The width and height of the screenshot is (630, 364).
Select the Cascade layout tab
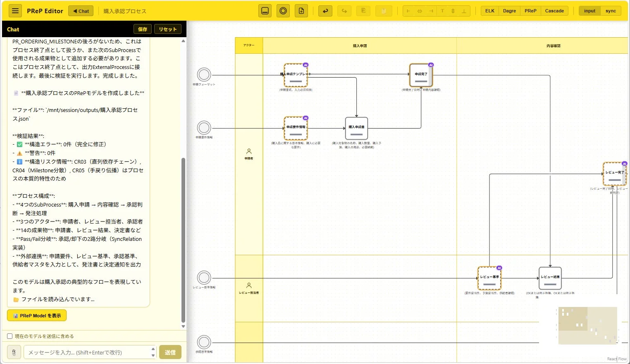tap(554, 11)
